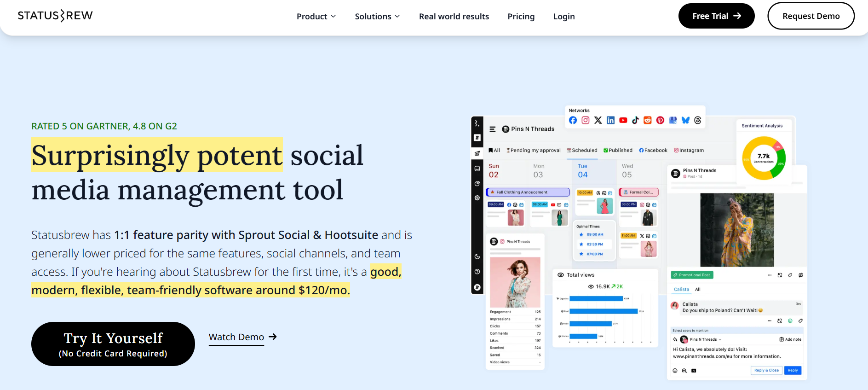Click the AI assist icon in reply box
Screen dimensions: 868x390
pyautogui.click(x=694, y=371)
